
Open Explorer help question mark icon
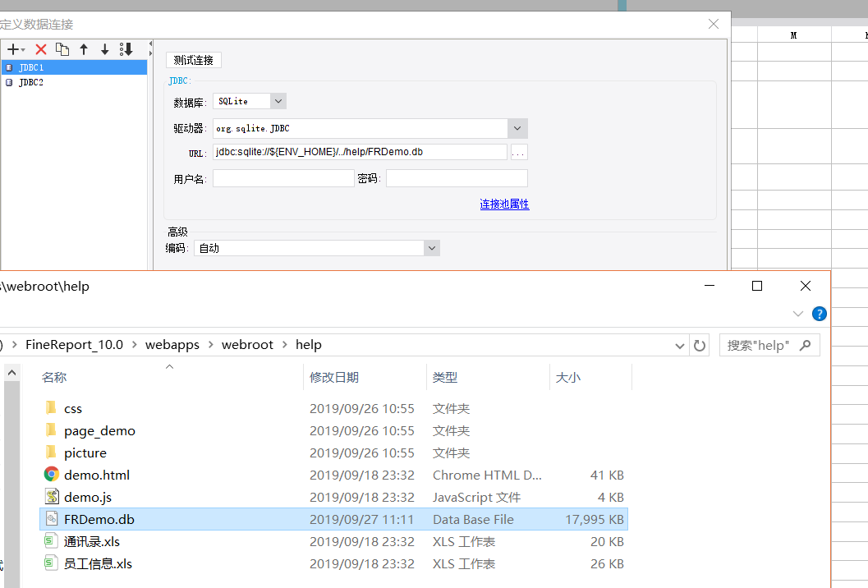click(820, 314)
